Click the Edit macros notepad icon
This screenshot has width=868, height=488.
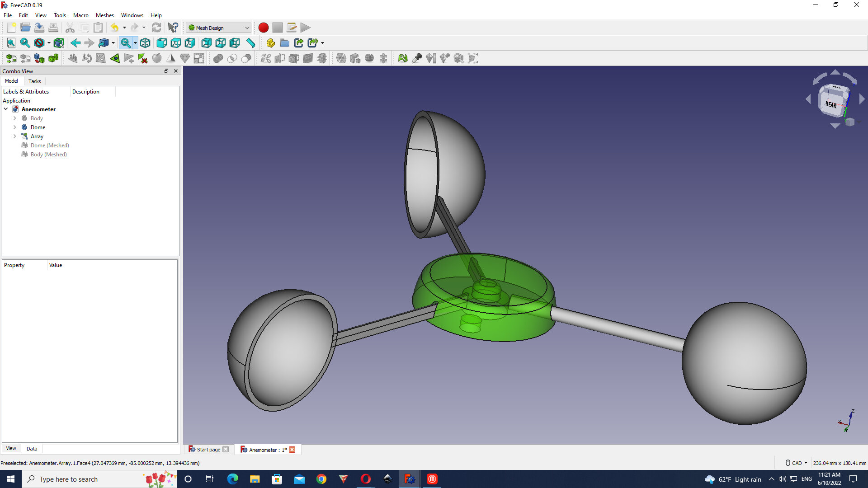(292, 28)
